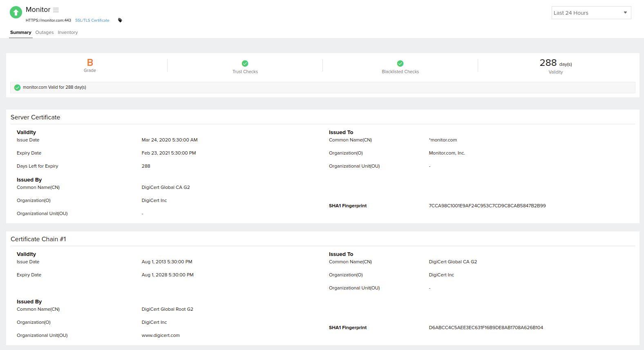Click the dropdown arrow of time range selector
The width and height of the screenshot is (644, 350).
click(x=625, y=13)
